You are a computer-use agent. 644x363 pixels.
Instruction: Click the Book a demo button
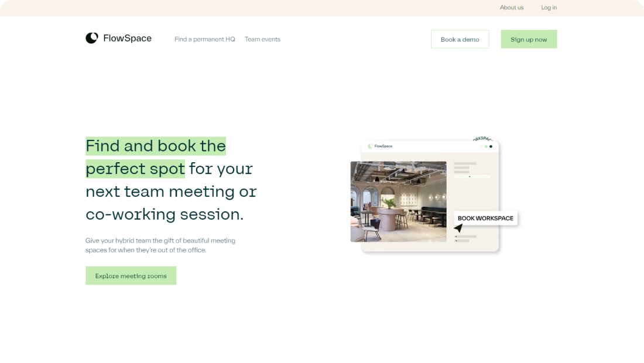coord(460,39)
